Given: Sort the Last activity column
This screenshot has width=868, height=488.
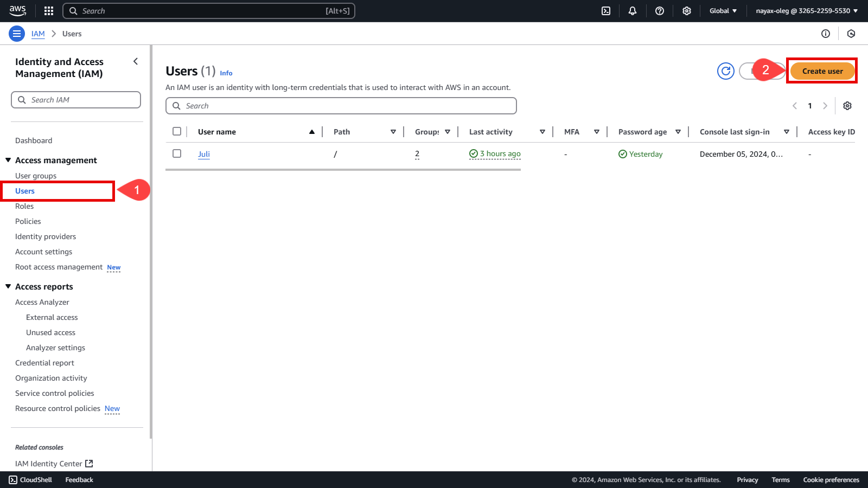Looking at the screenshot, I should point(542,132).
